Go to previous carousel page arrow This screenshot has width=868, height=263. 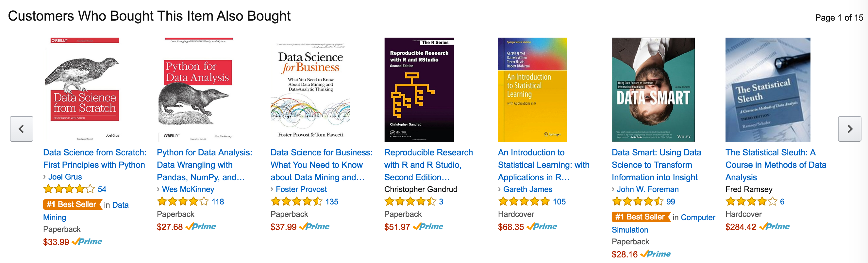point(22,129)
